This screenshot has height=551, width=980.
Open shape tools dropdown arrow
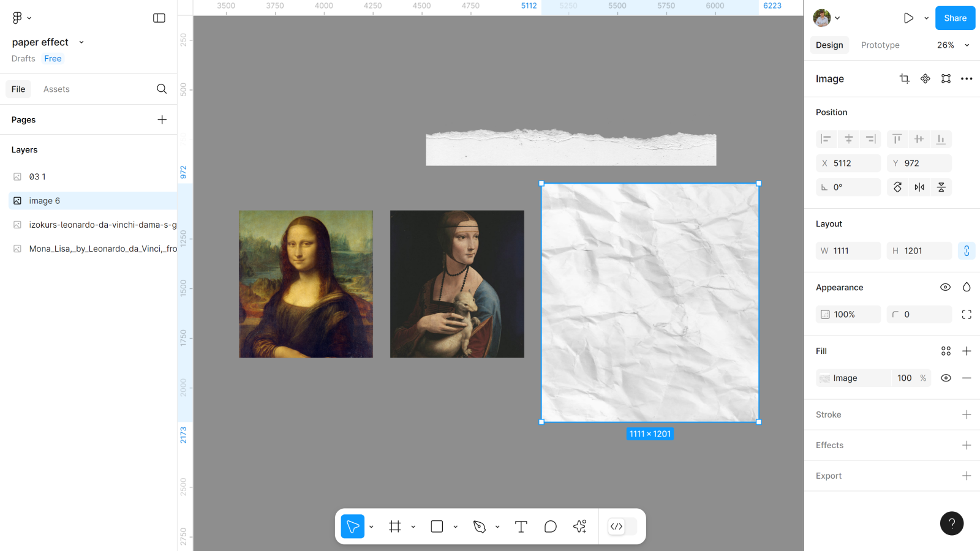455,527
